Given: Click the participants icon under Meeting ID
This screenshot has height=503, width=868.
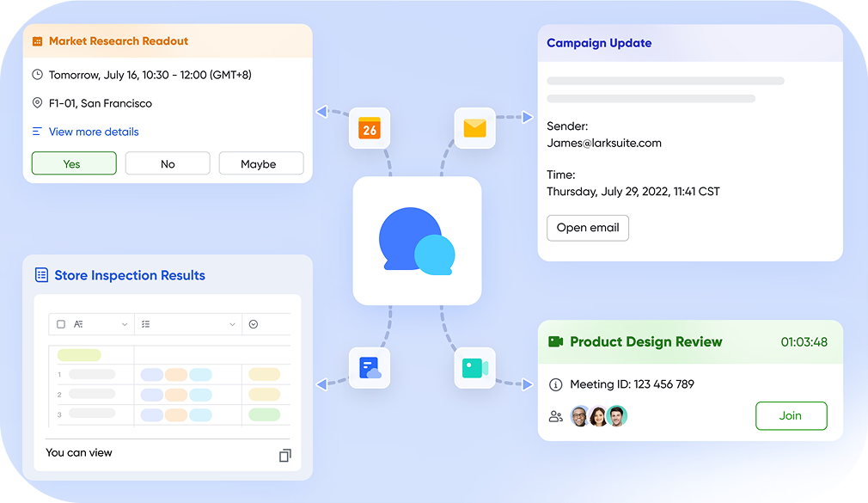Looking at the screenshot, I should 555,416.
